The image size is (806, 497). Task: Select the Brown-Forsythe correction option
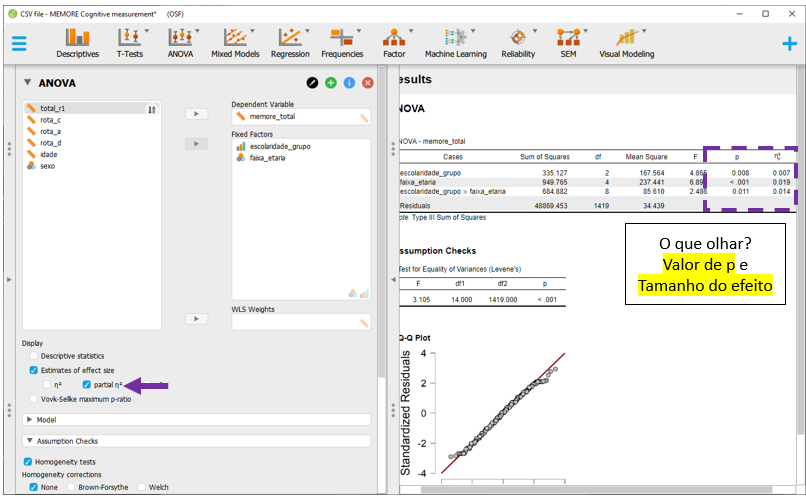pos(72,487)
